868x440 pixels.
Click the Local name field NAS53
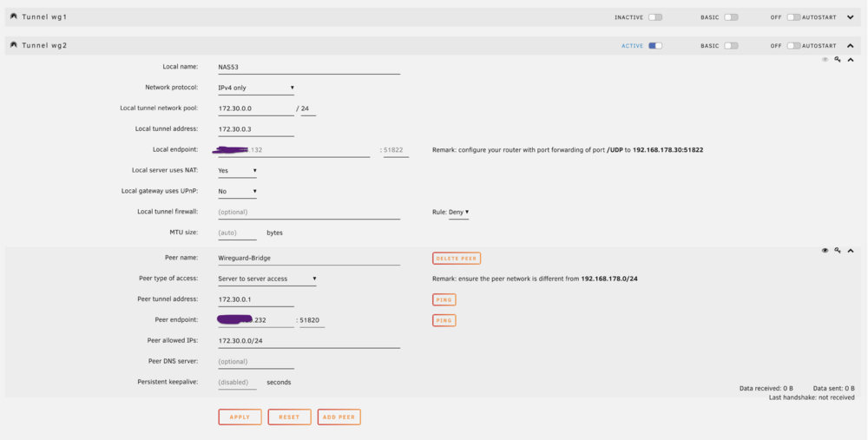coord(309,67)
